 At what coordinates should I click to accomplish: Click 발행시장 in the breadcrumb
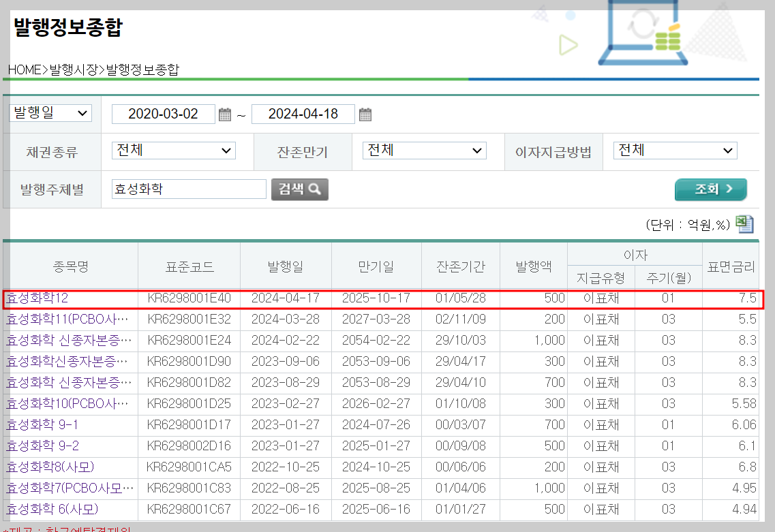[x=74, y=70]
